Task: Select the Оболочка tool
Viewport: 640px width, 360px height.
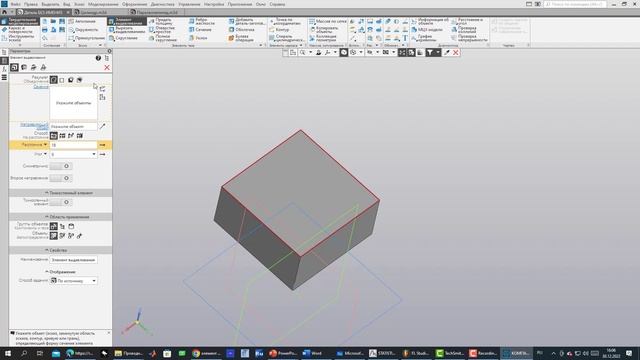Action: pyautogui.click(x=242, y=30)
